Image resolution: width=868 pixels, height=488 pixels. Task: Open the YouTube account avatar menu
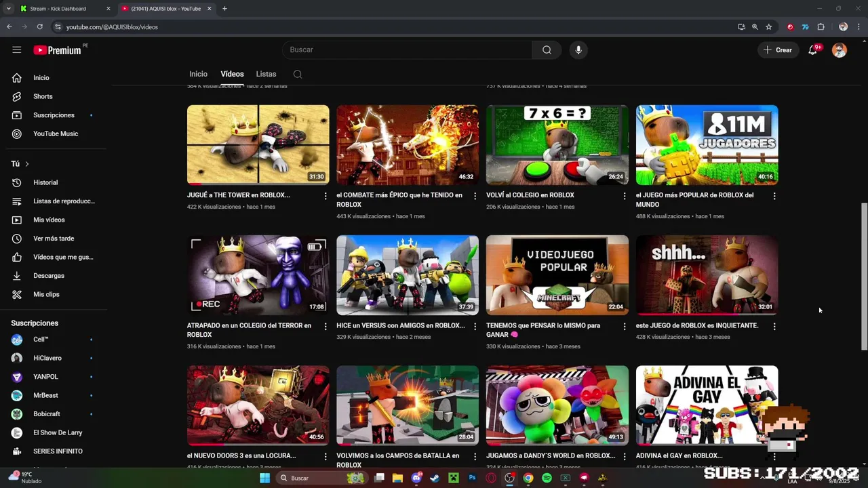(x=840, y=50)
